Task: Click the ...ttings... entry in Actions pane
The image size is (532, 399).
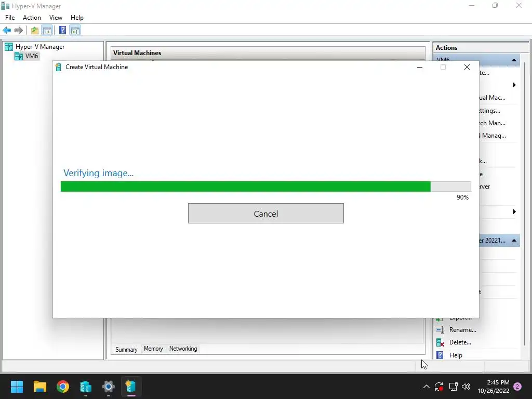Action: click(x=489, y=111)
